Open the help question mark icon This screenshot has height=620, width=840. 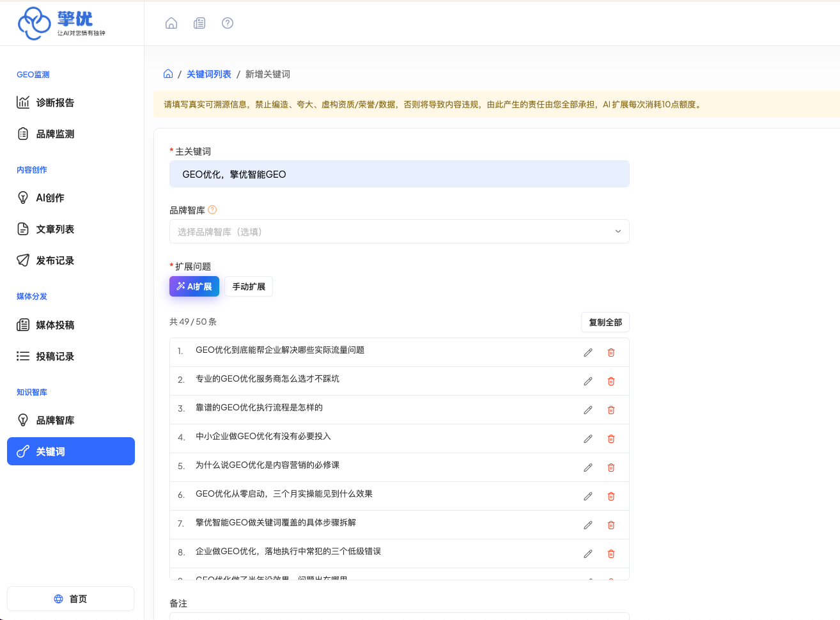tap(228, 24)
